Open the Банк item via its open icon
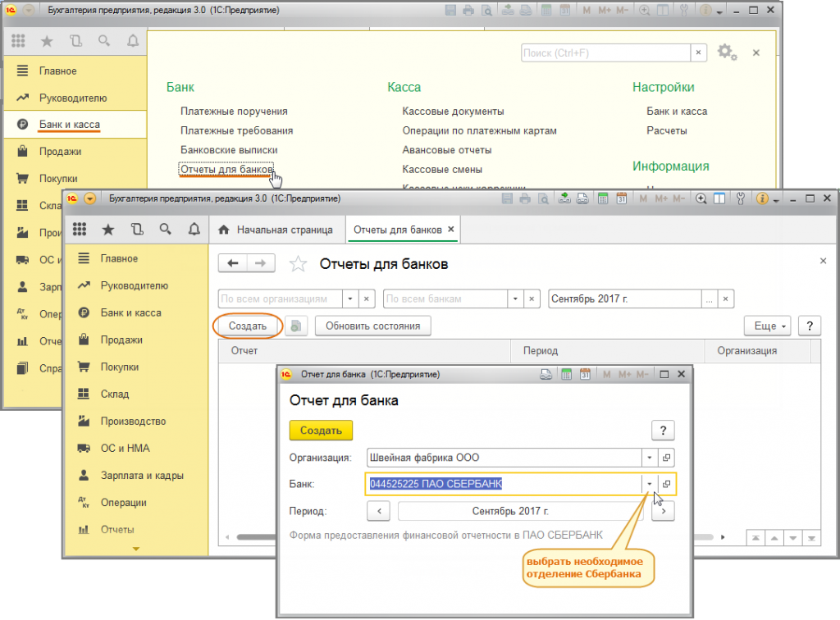Image resolution: width=840 pixels, height=620 pixels. tap(666, 484)
